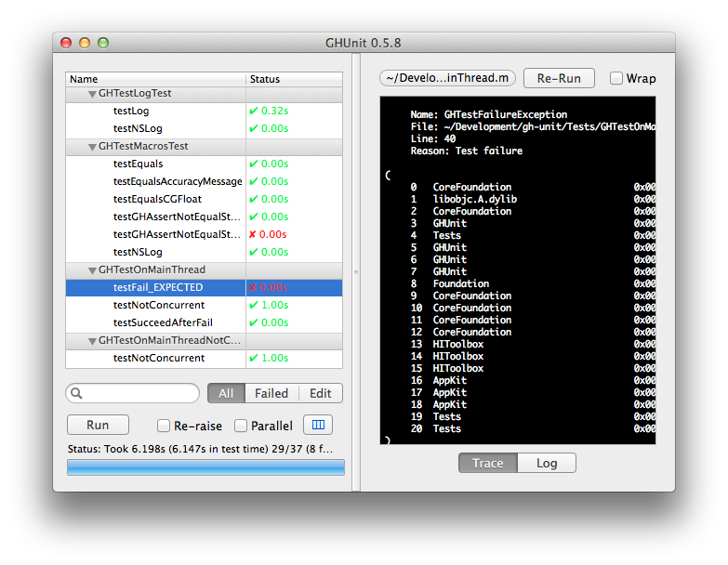Click the green zoom window button

coord(103,43)
